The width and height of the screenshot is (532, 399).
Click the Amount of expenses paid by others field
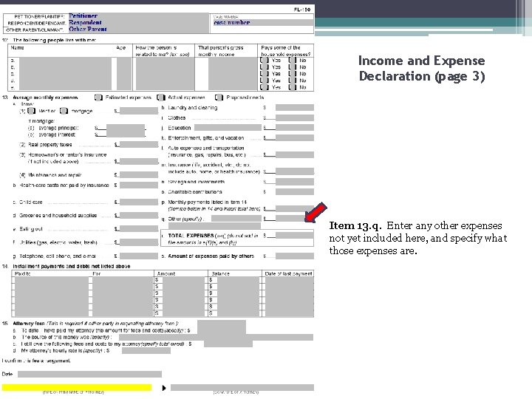[295, 256]
